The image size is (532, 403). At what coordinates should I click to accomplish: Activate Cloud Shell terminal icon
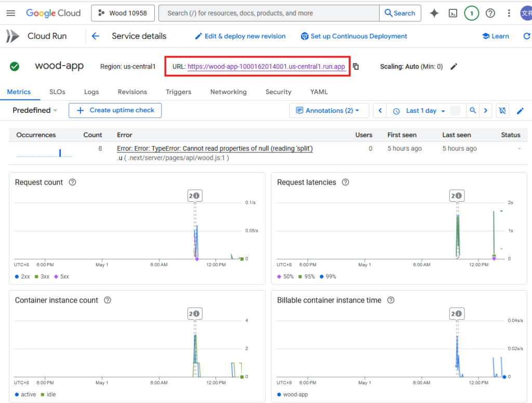[x=453, y=13]
